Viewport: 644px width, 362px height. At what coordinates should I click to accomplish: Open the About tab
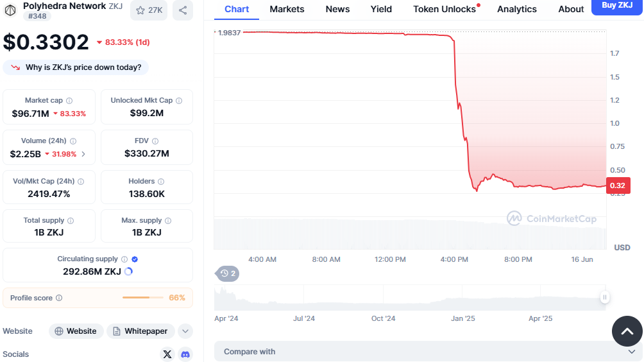coord(571,10)
